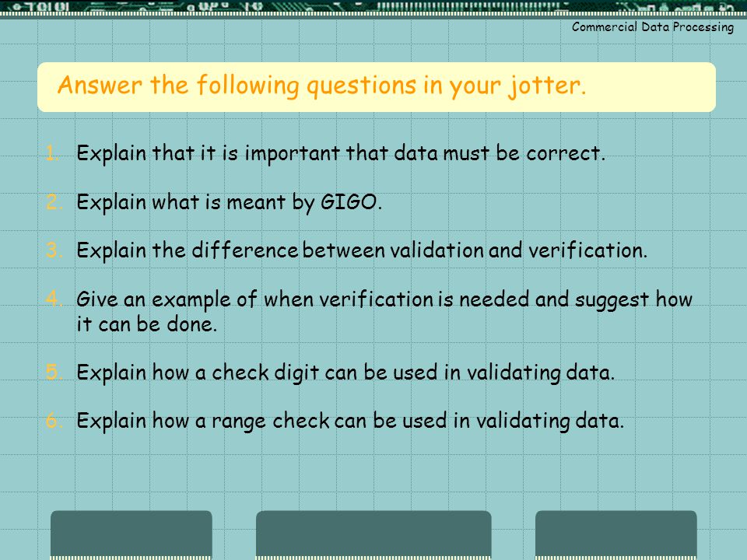747x560 pixels.
Task: Select the 'Answer the following questions in your jotter.' title
Action: [x=321, y=86]
